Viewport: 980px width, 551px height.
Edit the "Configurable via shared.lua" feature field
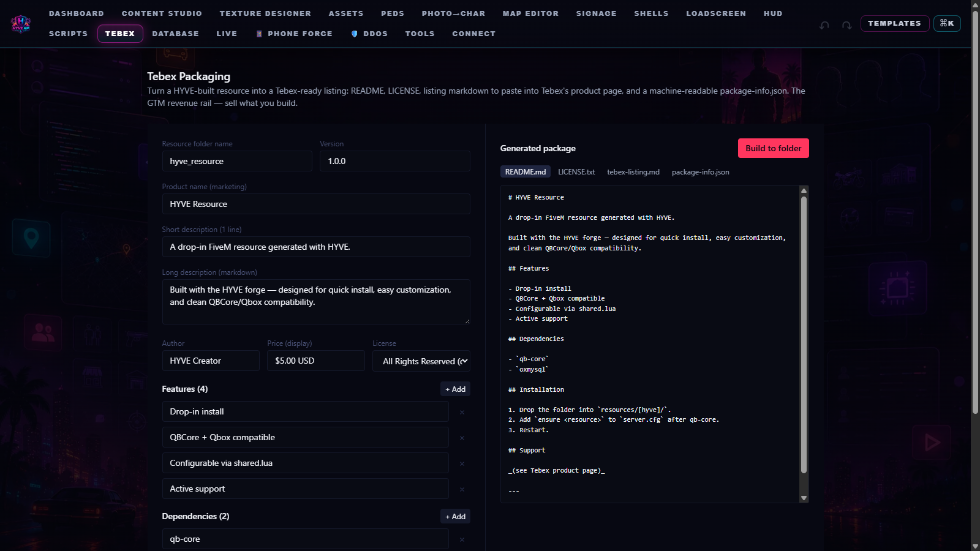coord(306,463)
